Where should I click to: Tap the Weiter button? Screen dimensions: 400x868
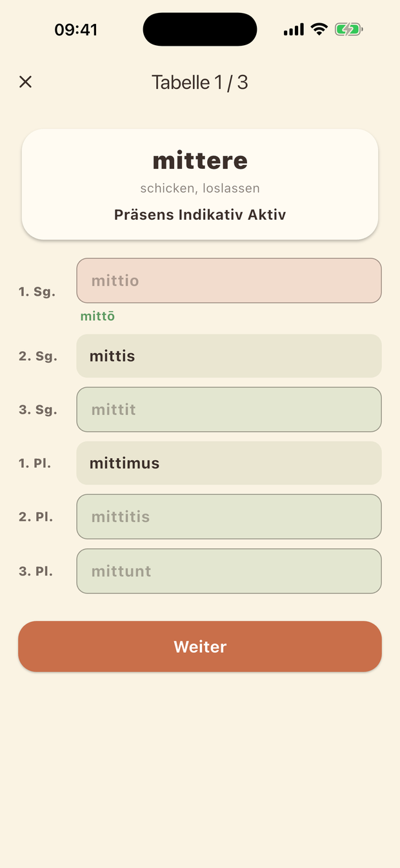[200, 646]
